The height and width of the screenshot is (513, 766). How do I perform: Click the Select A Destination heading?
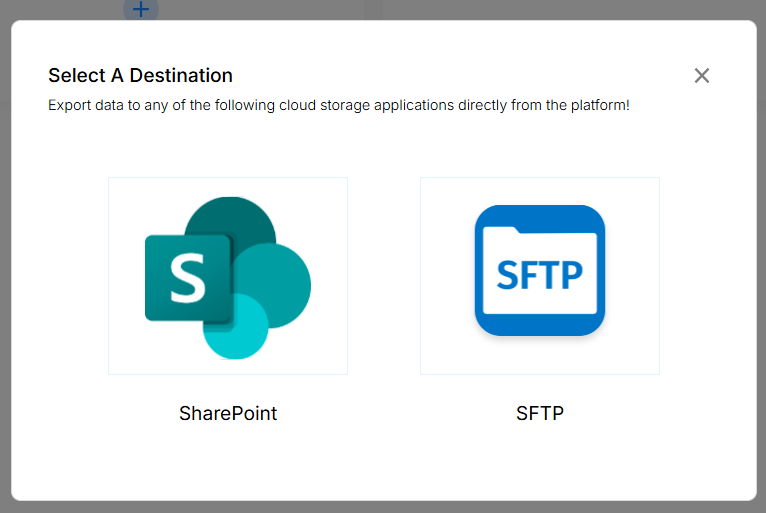coord(140,75)
